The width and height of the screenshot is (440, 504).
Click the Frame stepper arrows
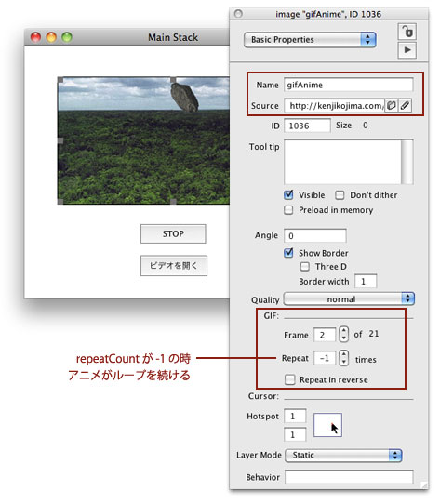pos(344,334)
